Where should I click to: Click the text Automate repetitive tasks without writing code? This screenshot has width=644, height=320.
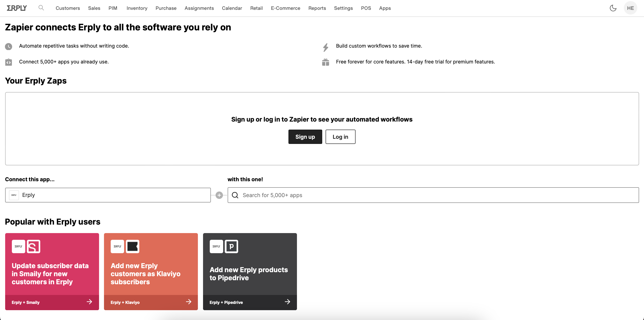74,46
